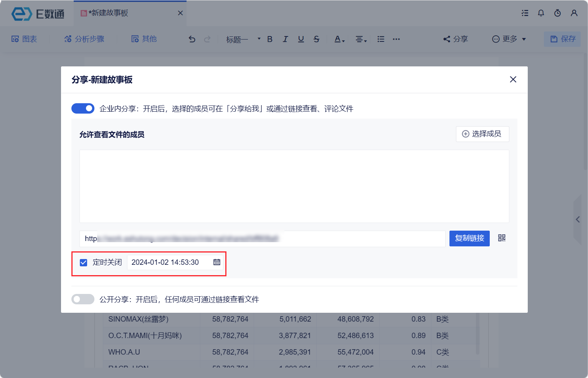This screenshot has width=588, height=378.
Task: Open the calendar date picker icon
Action: point(217,262)
